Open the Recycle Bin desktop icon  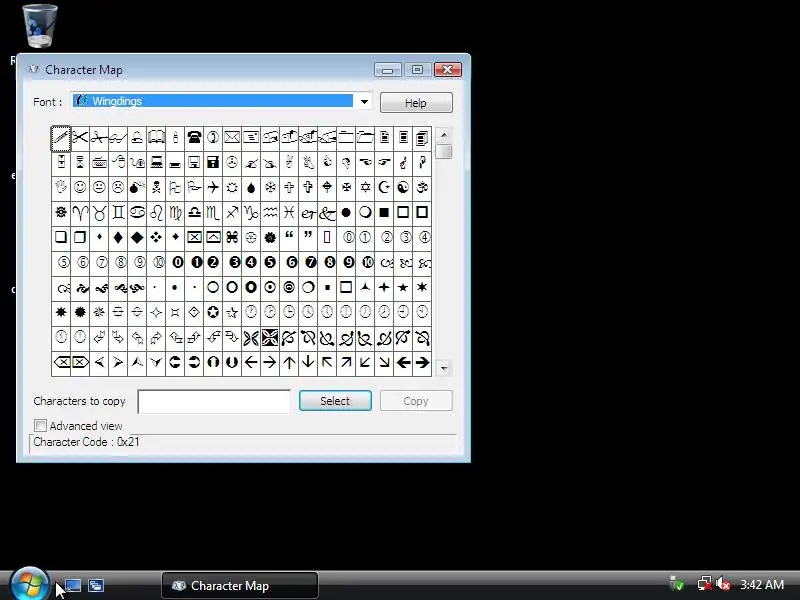click(x=40, y=26)
